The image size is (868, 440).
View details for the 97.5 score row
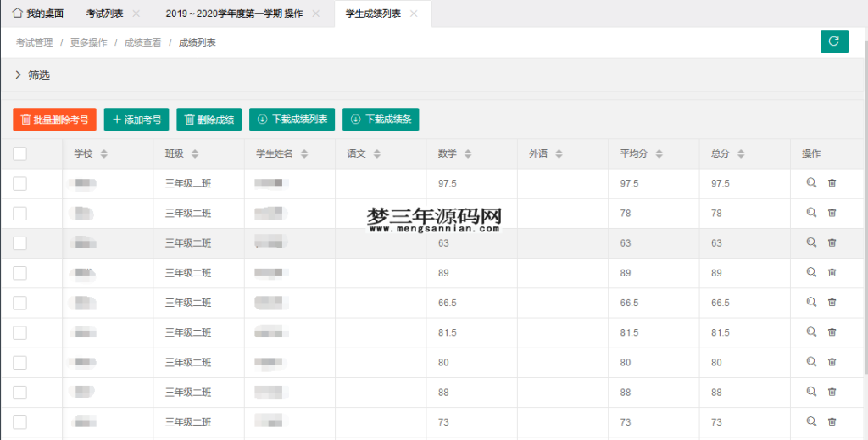pos(811,182)
